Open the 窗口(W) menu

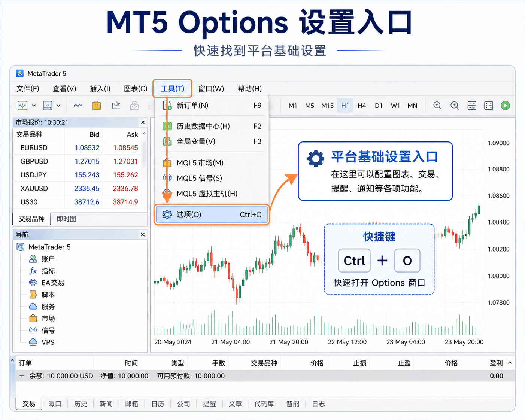(x=211, y=89)
